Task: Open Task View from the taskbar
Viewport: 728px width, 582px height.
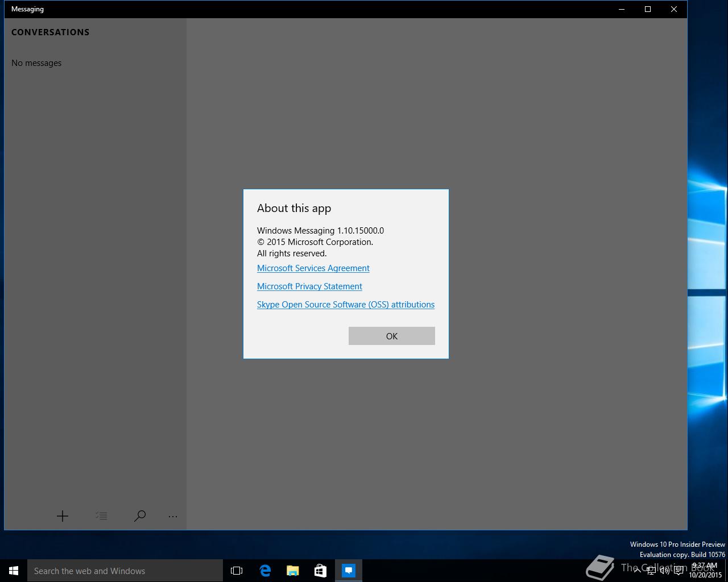Action: click(x=237, y=571)
